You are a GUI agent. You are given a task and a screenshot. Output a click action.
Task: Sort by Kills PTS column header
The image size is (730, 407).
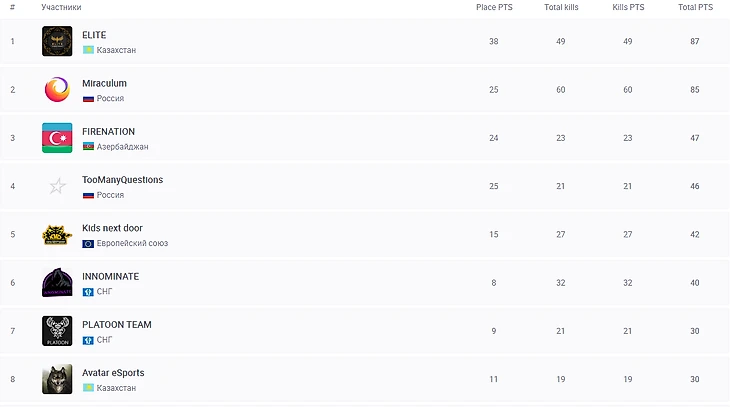point(628,7)
